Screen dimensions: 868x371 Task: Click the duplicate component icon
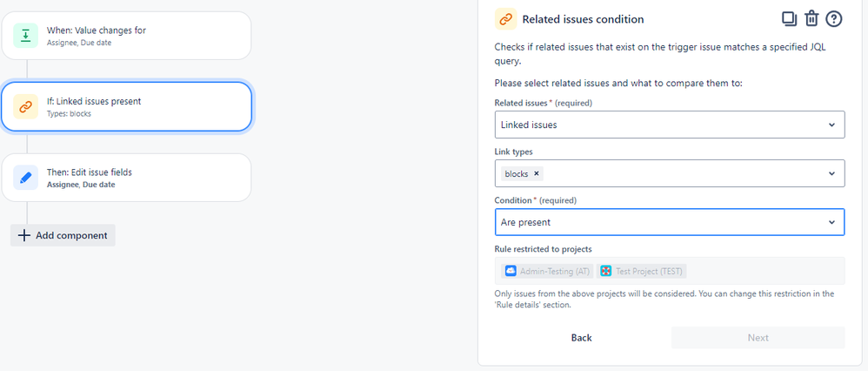pyautogui.click(x=789, y=18)
